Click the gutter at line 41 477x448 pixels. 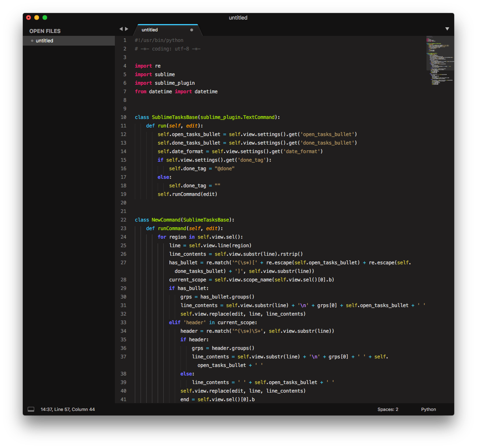pos(123,399)
